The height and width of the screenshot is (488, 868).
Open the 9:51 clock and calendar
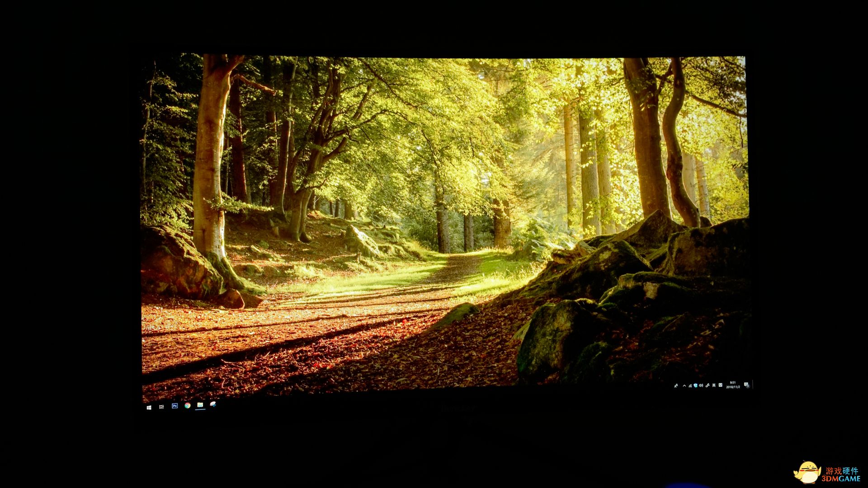(x=733, y=385)
